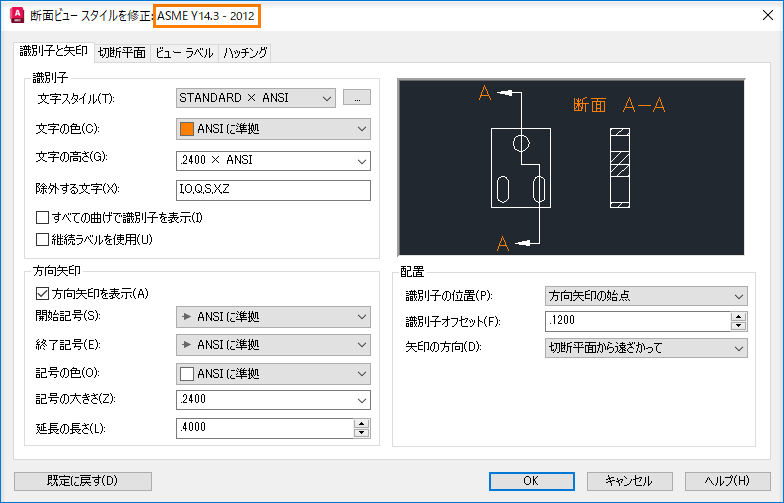Open text style browse button with ellipsis
This screenshot has width=784, height=503.
point(356,98)
